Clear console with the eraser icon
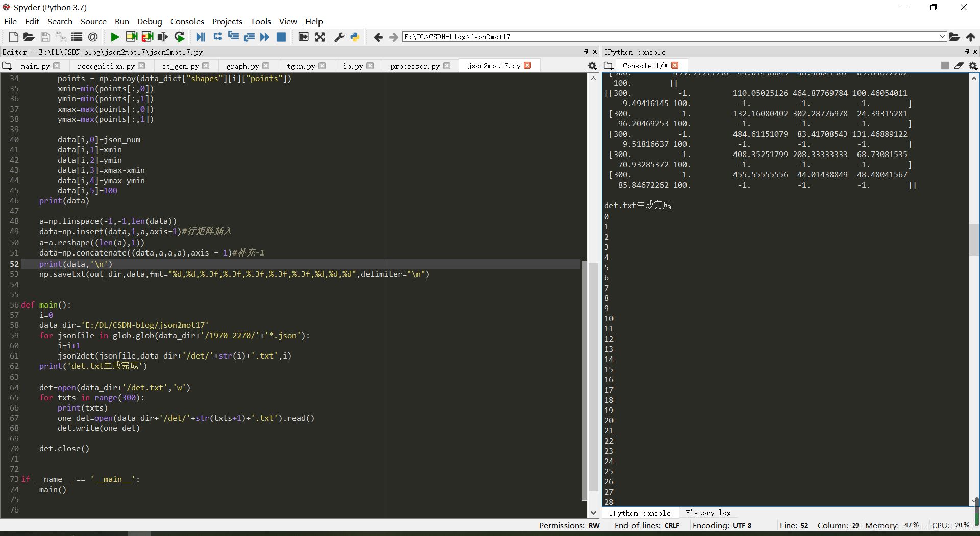The height and width of the screenshot is (536, 980). [959, 66]
